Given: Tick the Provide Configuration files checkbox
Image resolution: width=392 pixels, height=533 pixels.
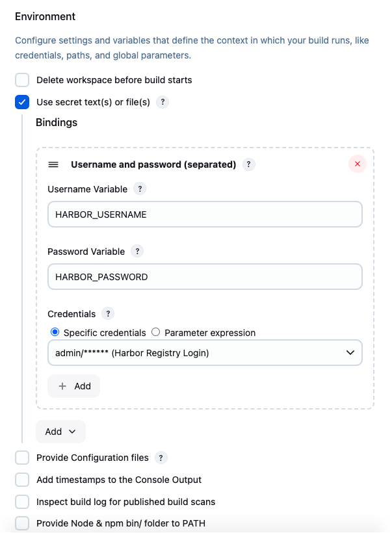Looking at the screenshot, I should click(x=22, y=458).
